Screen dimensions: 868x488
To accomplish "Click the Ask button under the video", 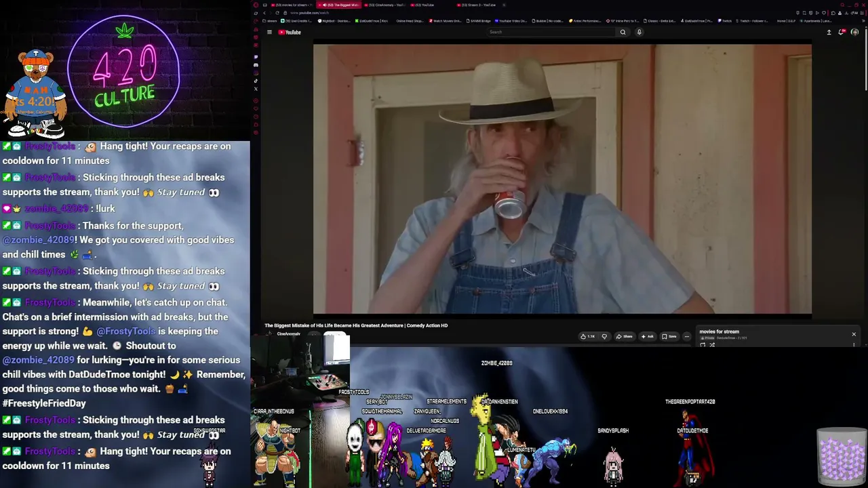I will 648,336.
